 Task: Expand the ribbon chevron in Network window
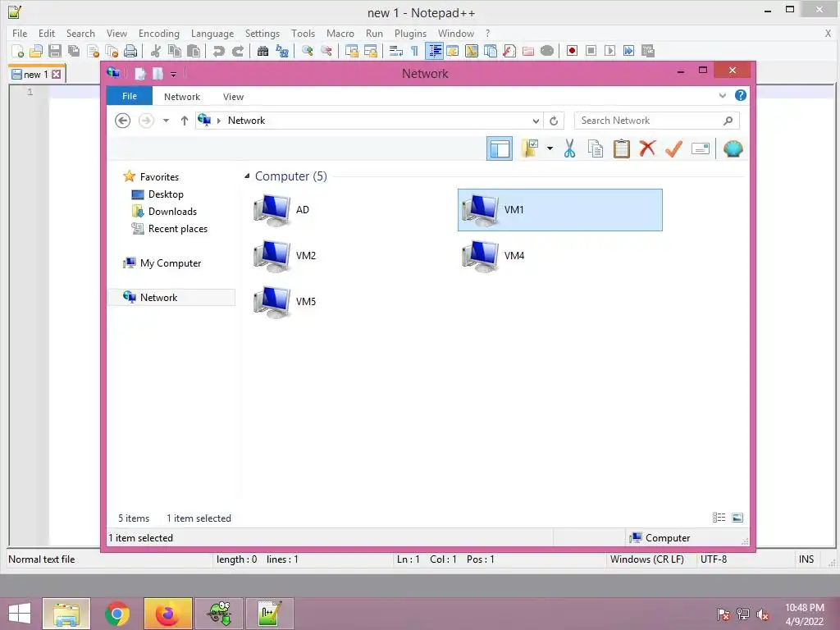(x=722, y=96)
